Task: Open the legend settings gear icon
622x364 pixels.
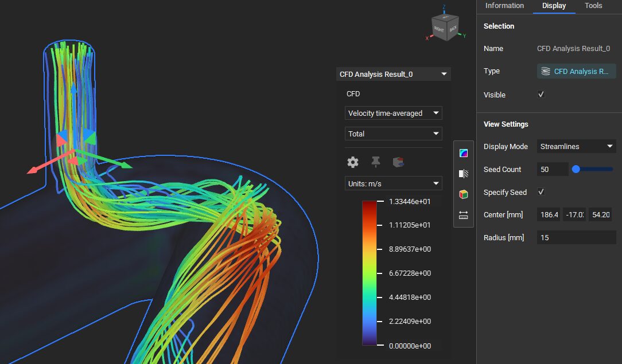Action: (x=353, y=162)
